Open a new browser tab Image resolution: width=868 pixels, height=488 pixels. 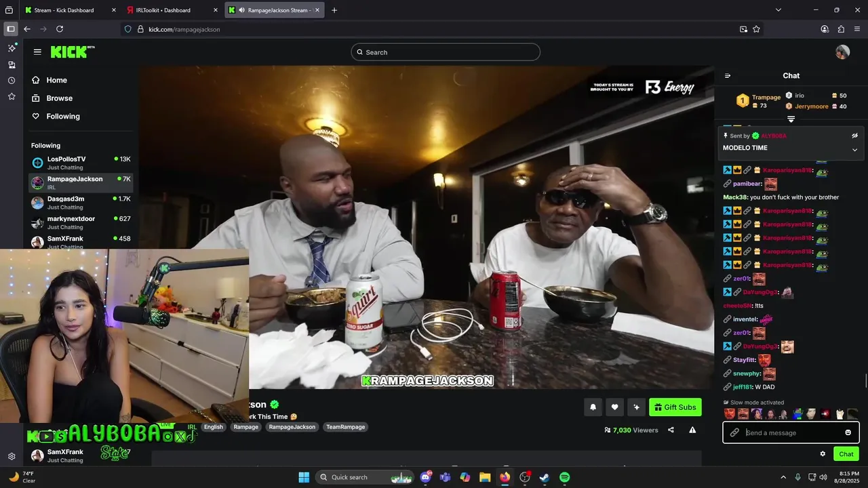click(334, 10)
